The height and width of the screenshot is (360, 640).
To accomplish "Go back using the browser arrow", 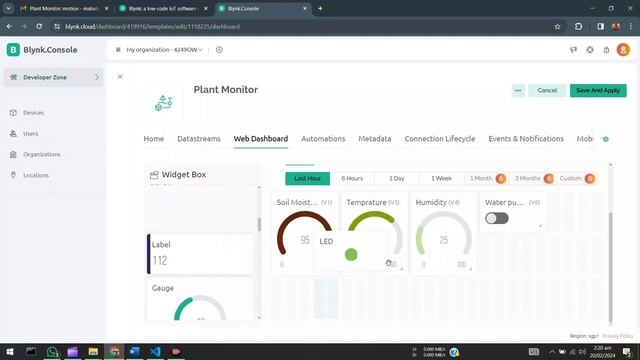I will pos(9,27).
